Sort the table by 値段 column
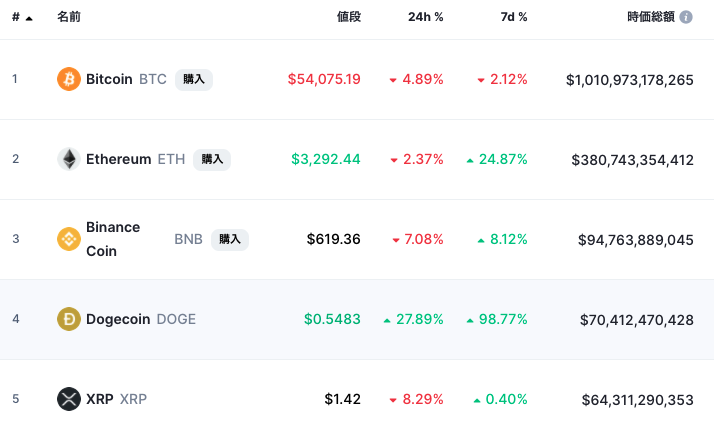The width and height of the screenshot is (714, 437). pyautogui.click(x=348, y=17)
